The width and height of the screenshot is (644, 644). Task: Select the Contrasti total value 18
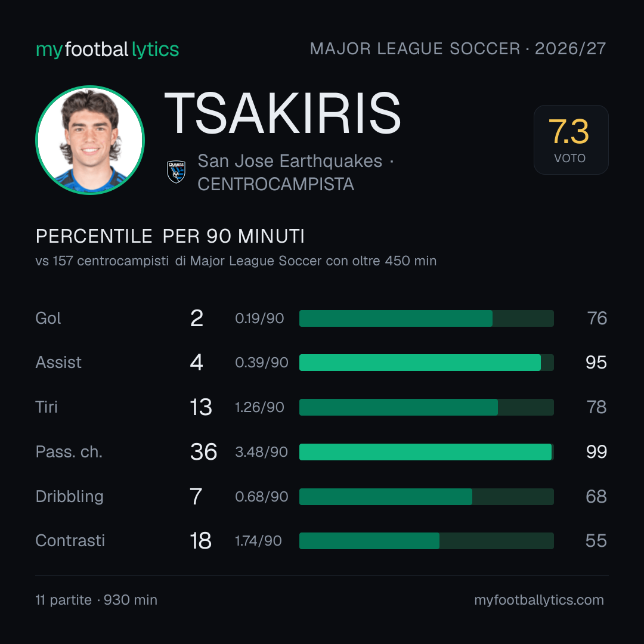click(200, 541)
